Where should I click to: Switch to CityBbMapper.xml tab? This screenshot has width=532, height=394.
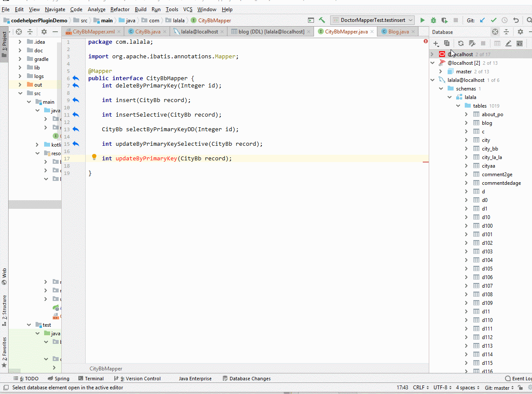click(x=93, y=31)
